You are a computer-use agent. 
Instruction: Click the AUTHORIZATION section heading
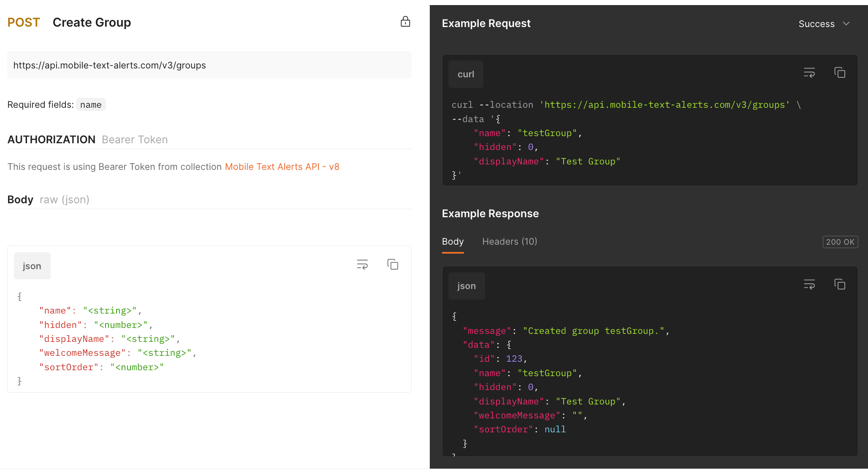(x=52, y=139)
